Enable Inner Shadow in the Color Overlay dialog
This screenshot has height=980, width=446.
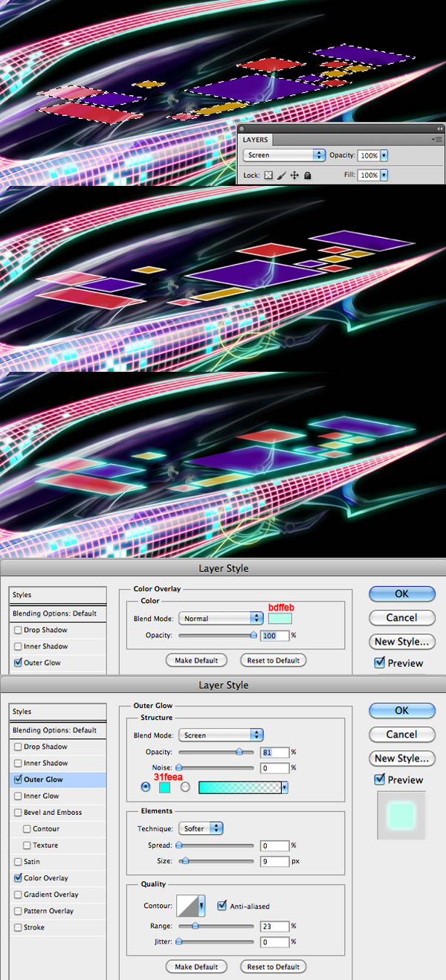pyautogui.click(x=18, y=646)
